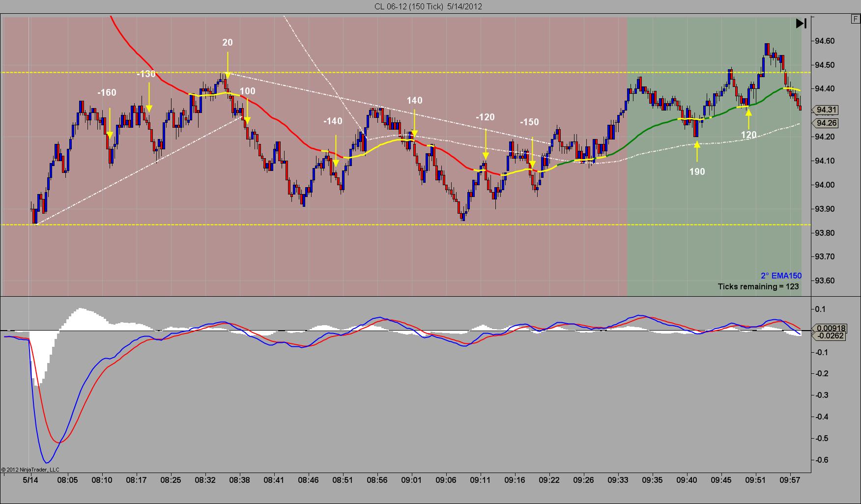The width and height of the screenshot is (861, 504).
Task: Click the -150 annotation label
Action: (x=529, y=122)
